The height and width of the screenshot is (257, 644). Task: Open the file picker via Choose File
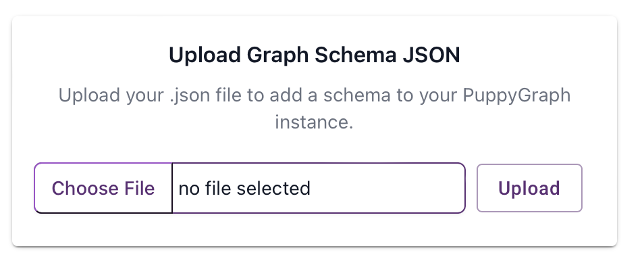point(103,188)
